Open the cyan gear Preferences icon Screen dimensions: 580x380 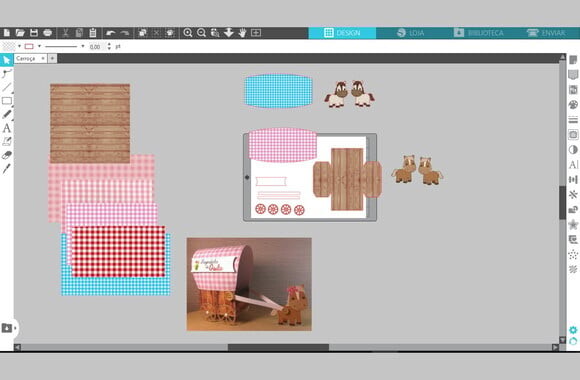(x=573, y=330)
